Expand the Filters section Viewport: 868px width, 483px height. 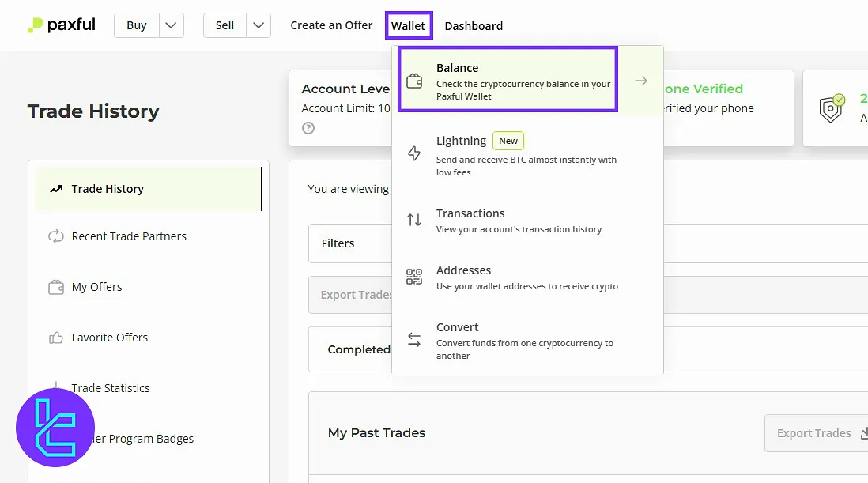(350, 243)
